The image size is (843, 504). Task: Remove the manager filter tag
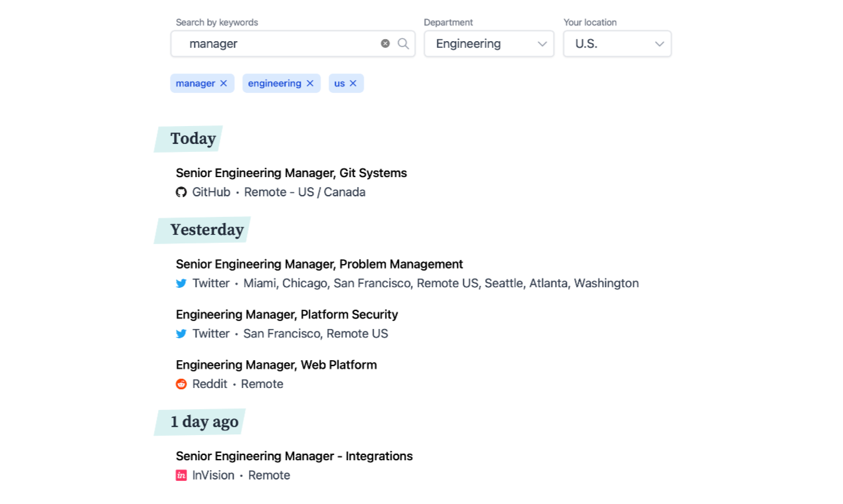224,84
